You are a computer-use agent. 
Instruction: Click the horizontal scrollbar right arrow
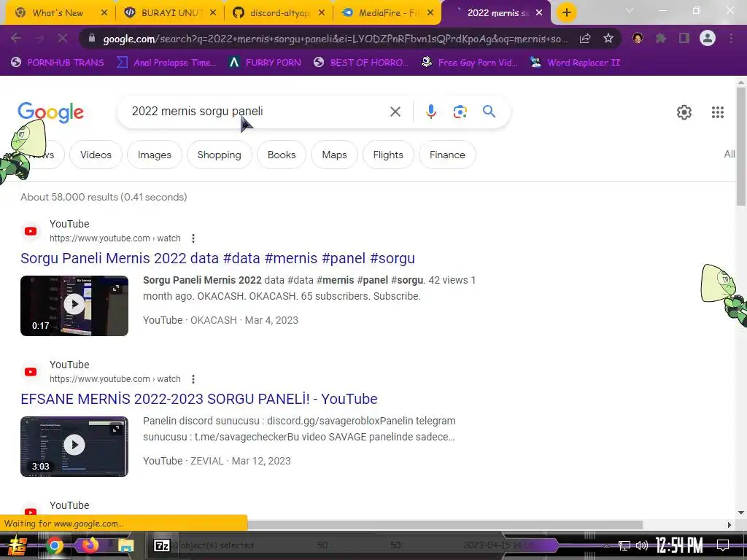729,525
